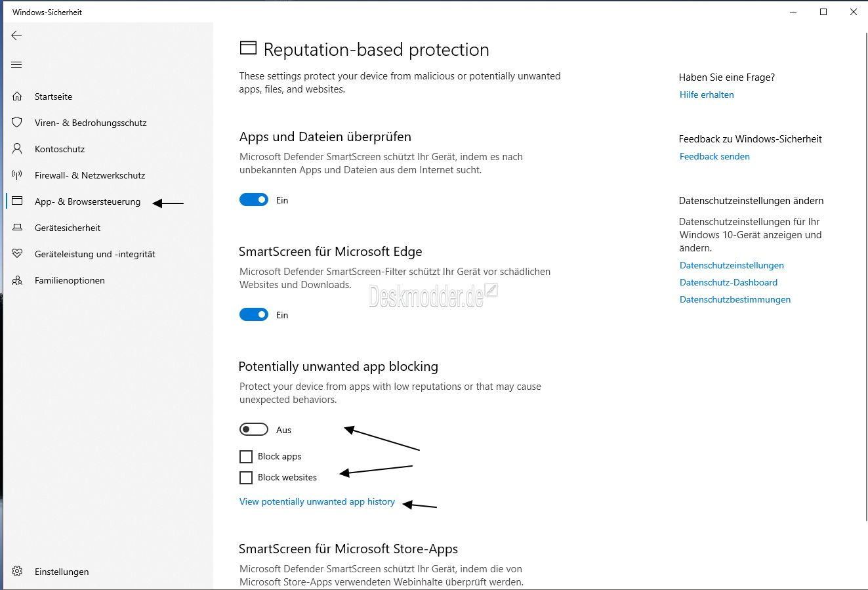
Task: Click the laptop icon for Gerätesicherheit
Action: (x=17, y=228)
